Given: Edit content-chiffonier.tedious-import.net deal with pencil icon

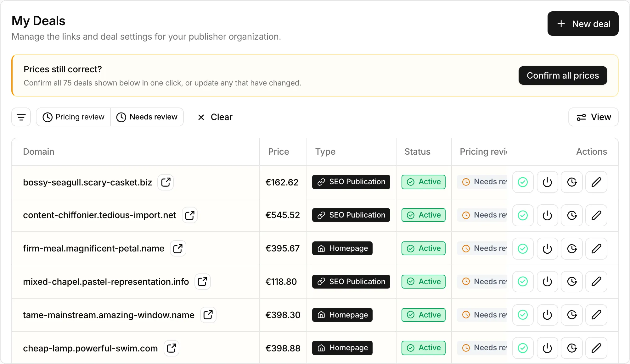Looking at the screenshot, I should (x=596, y=215).
